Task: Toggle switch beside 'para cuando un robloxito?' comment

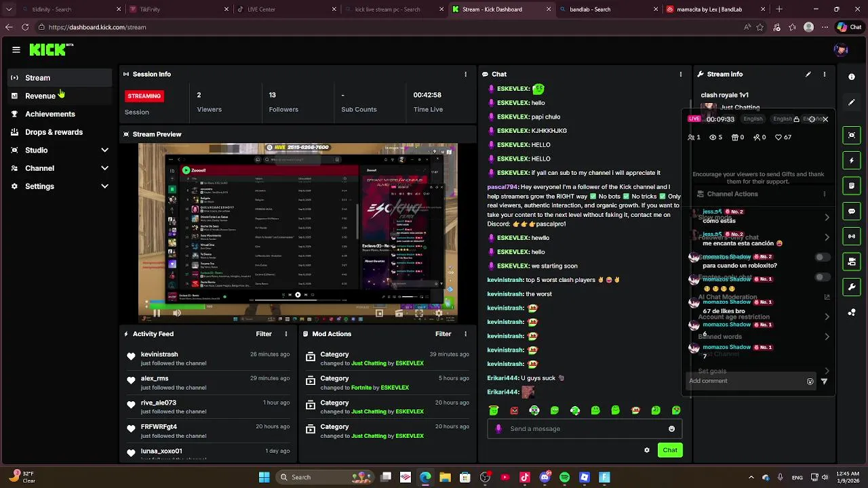Action: (x=823, y=258)
